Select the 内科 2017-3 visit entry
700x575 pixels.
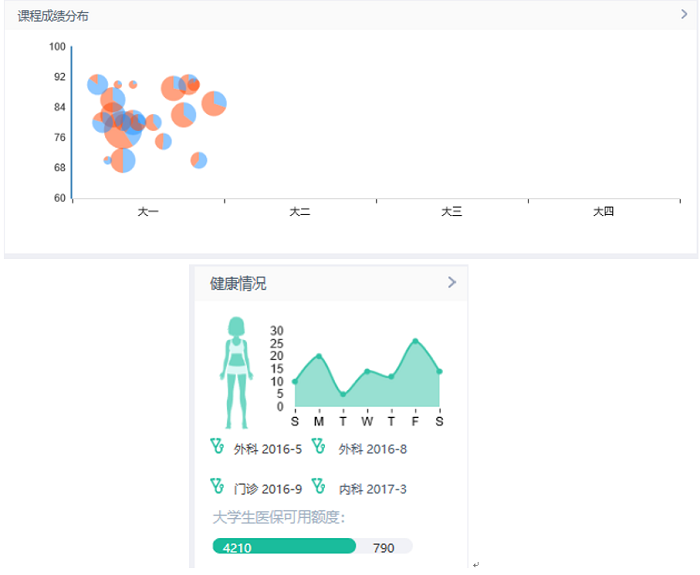pyautogui.click(x=372, y=489)
